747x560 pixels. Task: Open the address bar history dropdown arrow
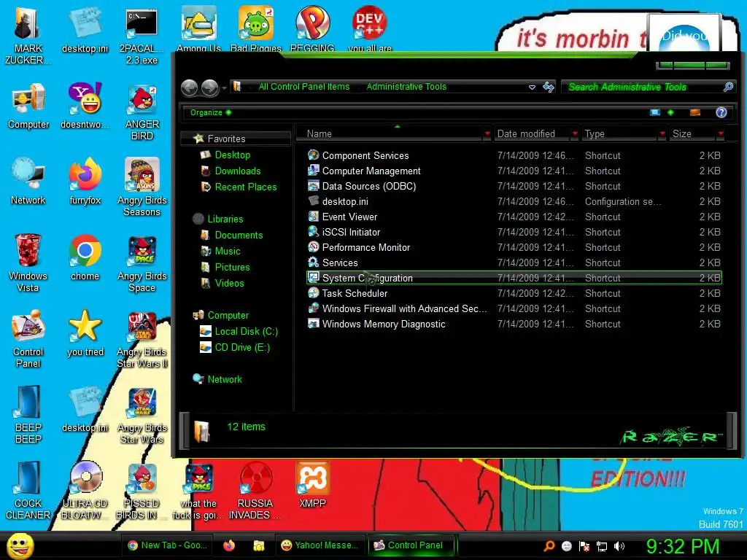point(532,87)
